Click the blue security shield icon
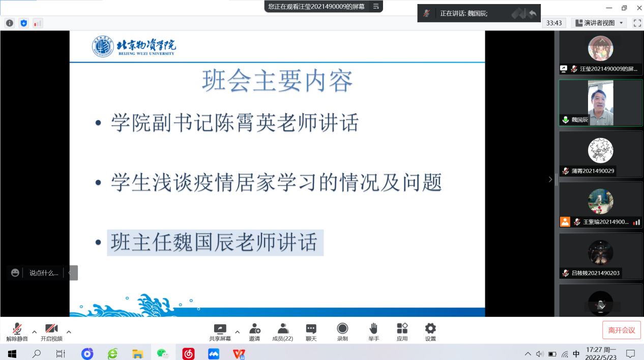Image resolution: width=644 pixels, height=360 pixels. point(23,23)
